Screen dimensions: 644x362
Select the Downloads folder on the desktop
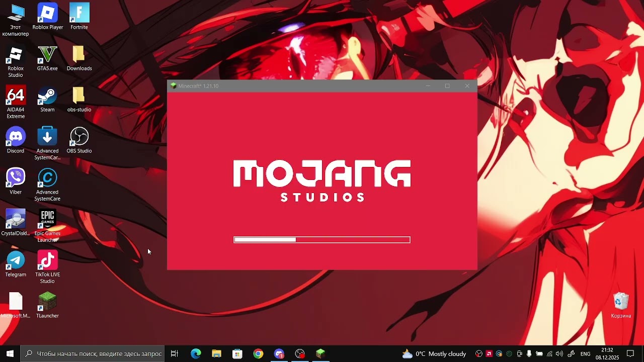(x=79, y=58)
